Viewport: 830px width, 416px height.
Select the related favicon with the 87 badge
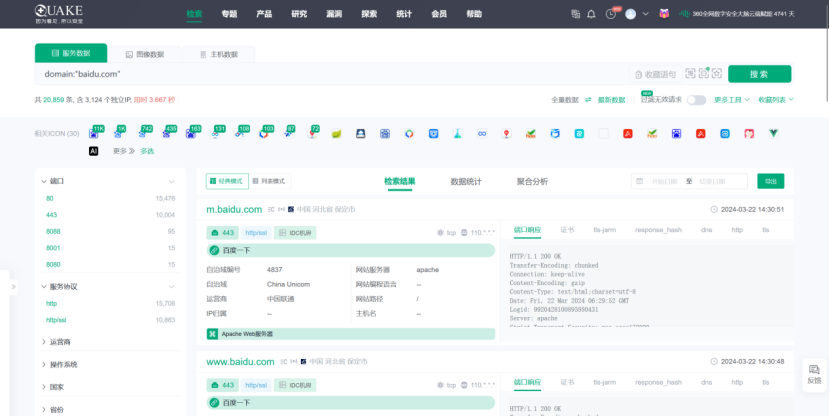coord(288,134)
